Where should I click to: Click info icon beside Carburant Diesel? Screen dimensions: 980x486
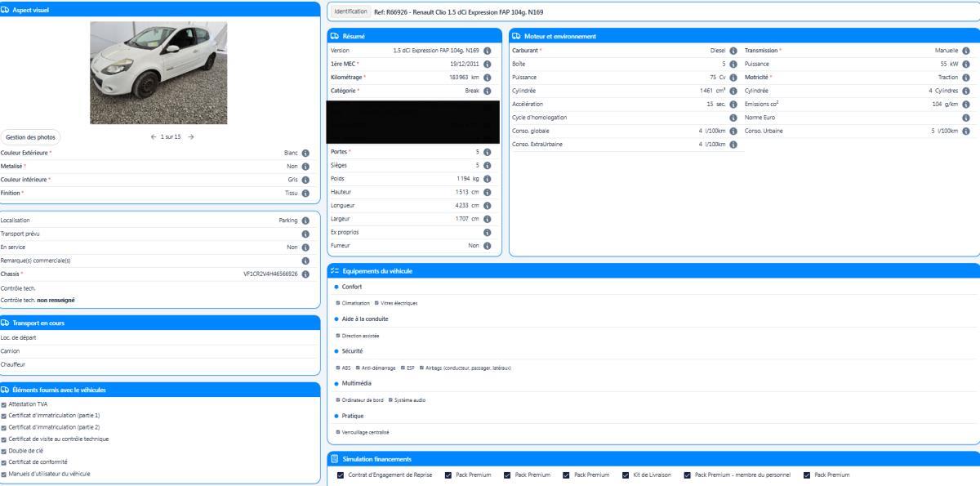(x=733, y=51)
